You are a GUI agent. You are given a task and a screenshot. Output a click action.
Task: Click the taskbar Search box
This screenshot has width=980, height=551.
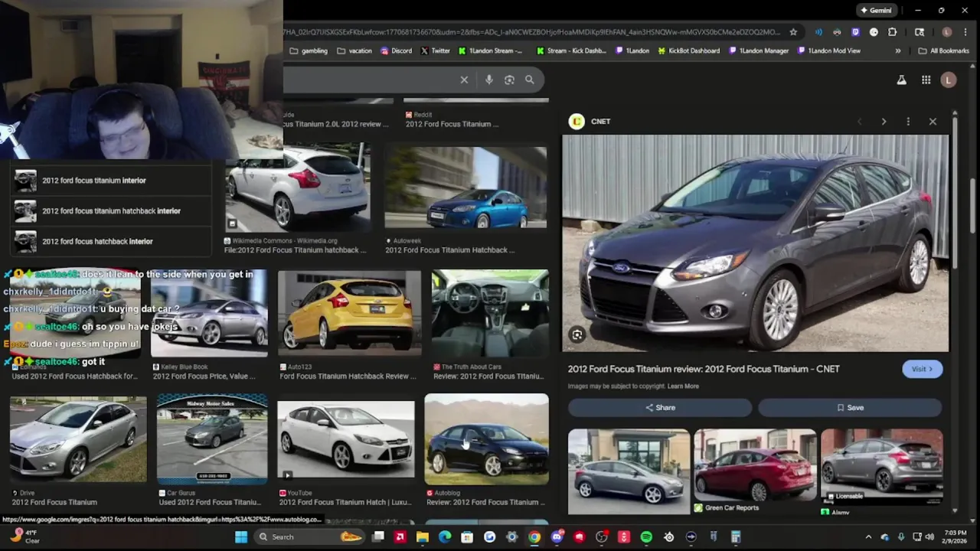tap(309, 537)
